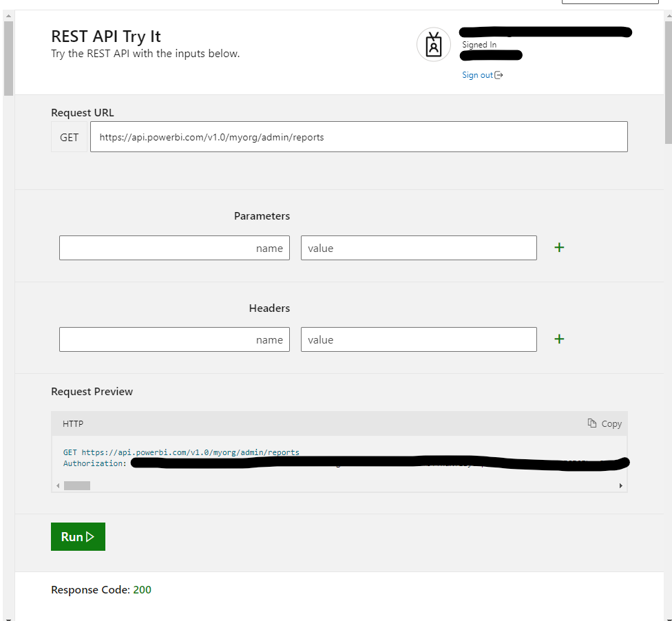This screenshot has height=621, width=672.
Task: Click the left panel scrollbar thumb
Action: tap(8, 59)
